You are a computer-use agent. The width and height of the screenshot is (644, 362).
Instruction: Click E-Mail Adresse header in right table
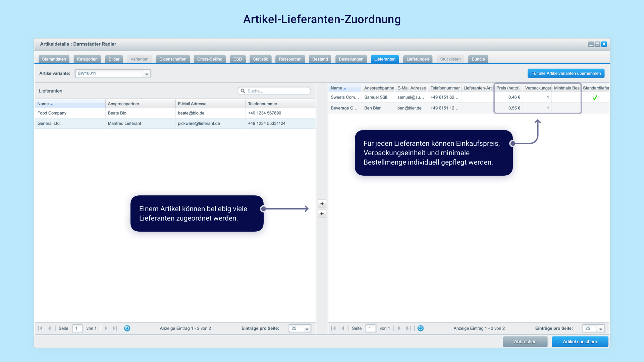click(x=412, y=88)
